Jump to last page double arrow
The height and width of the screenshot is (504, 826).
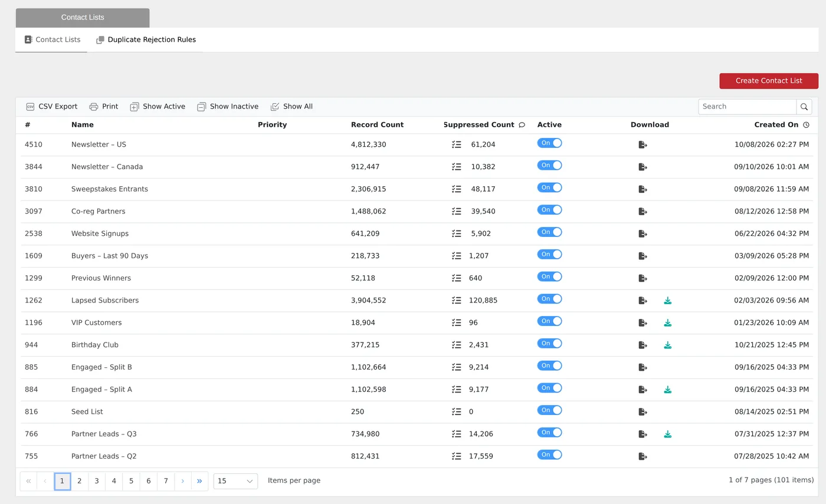(199, 481)
